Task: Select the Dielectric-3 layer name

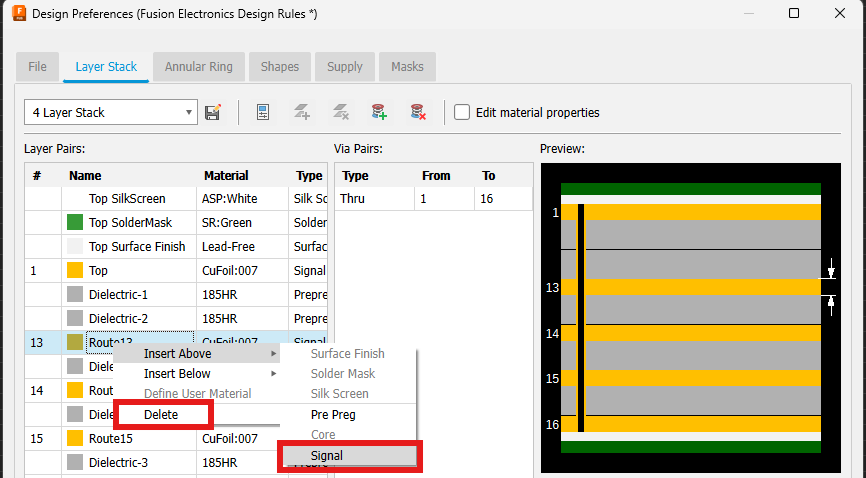Action: 118,463
